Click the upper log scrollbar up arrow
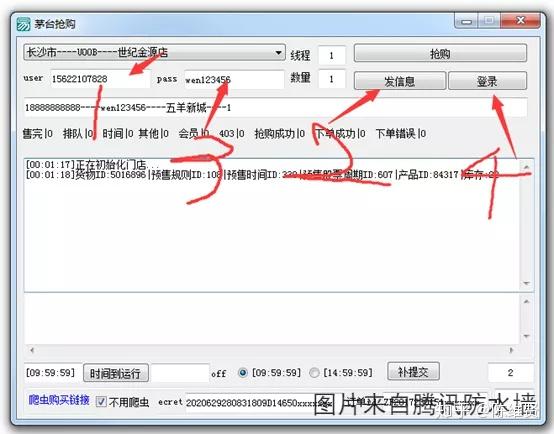This screenshot has width=554, height=434. click(x=526, y=166)
